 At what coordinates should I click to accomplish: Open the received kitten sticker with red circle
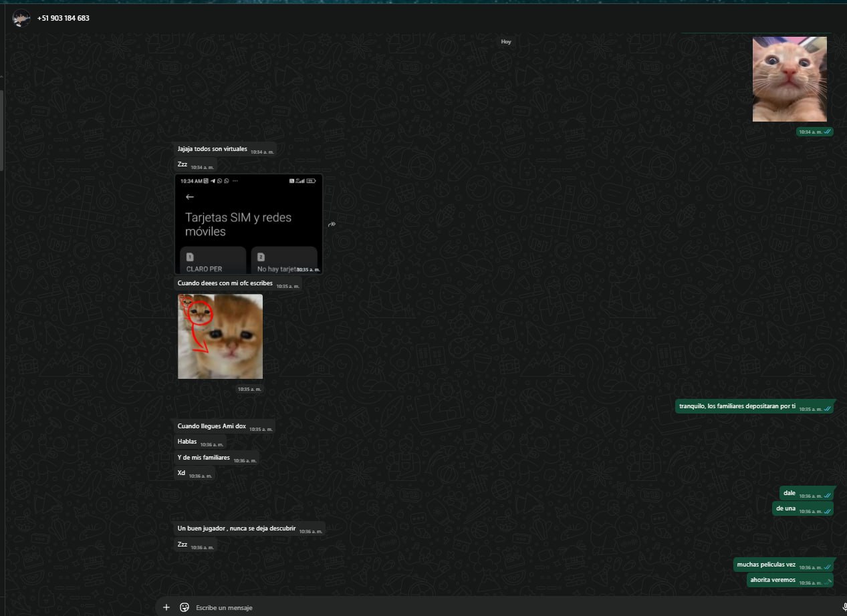220,336
